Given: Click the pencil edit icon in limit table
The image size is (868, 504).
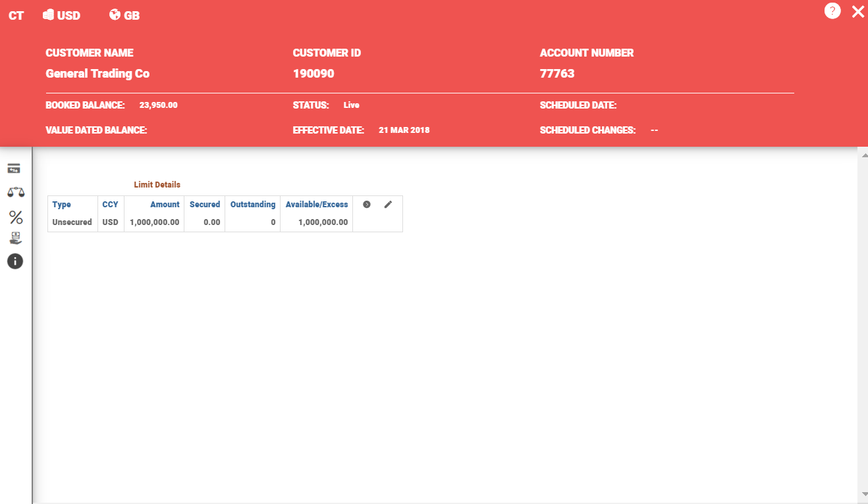Looking at the screenshot, I should pyautogui.click(x=388, y=205).
